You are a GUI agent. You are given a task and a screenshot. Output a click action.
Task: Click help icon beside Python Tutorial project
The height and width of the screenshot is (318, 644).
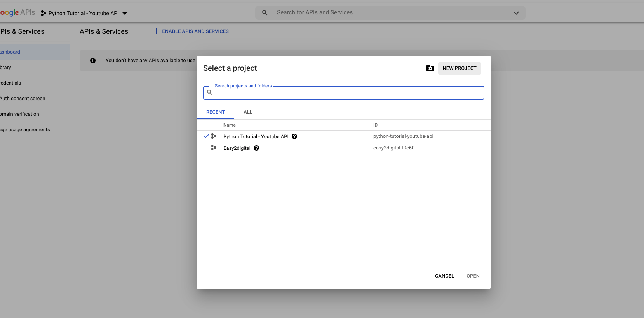pos(294,136)
